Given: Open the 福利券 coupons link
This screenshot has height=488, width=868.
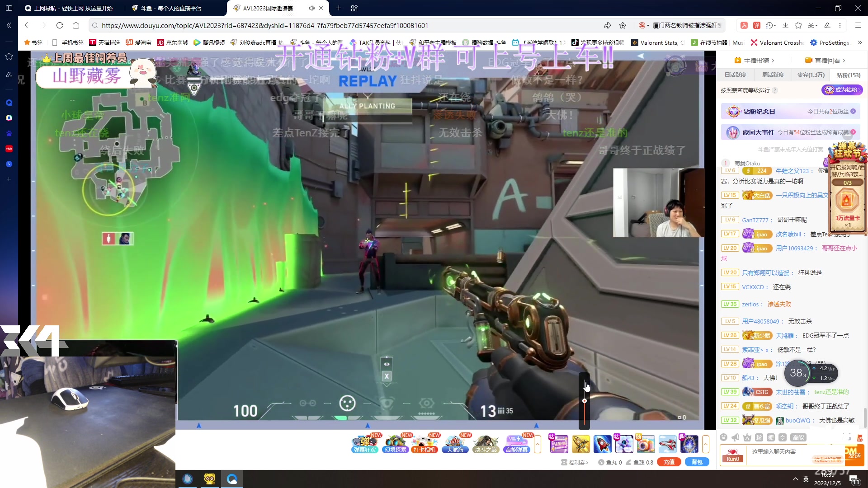Looking at the screenshot, I should [x=575, y=462].
